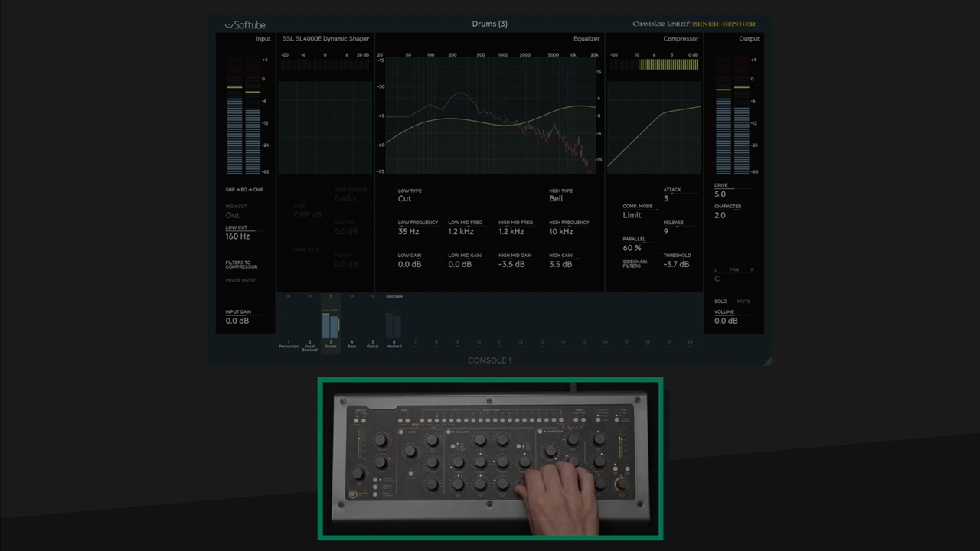Open the Comp. Mode Limit selector
The width and height of the screenshot is (980, 551).
(632, 215)
